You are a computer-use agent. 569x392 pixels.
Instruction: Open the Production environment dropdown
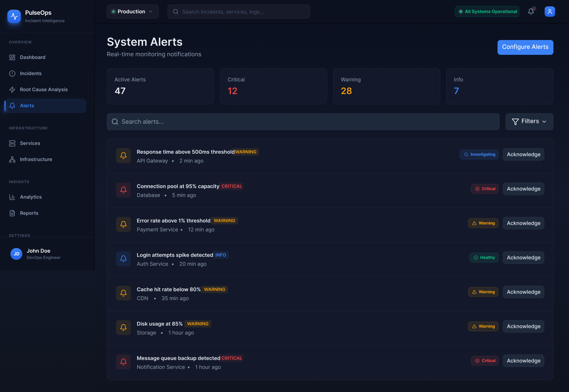[x=132, y=11]
